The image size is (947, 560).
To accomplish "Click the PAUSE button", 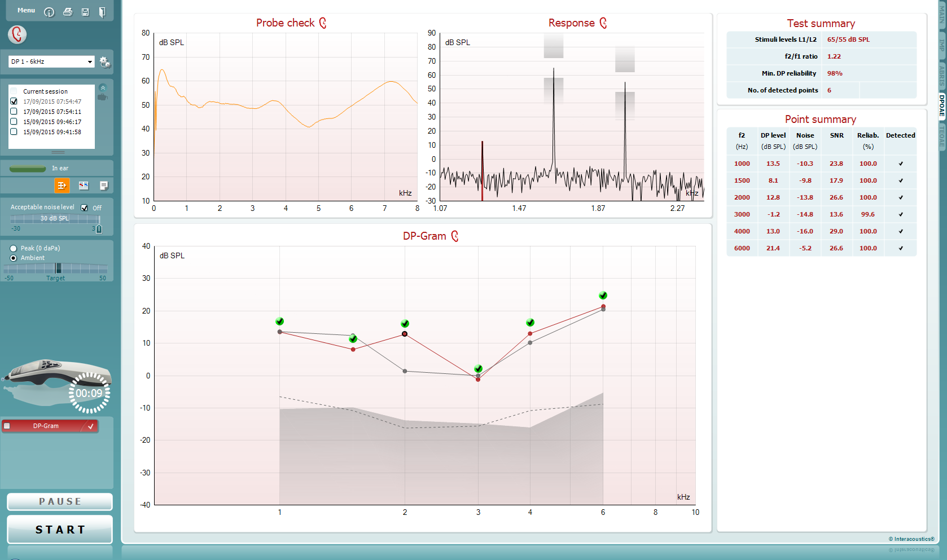I will pos(60,501).
